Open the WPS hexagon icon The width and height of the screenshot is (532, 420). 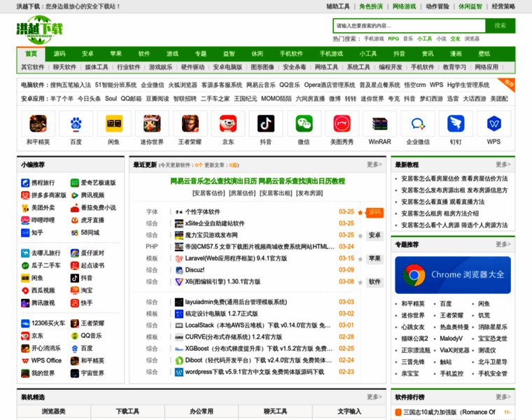pyautogui.click(x=493, y=123)
